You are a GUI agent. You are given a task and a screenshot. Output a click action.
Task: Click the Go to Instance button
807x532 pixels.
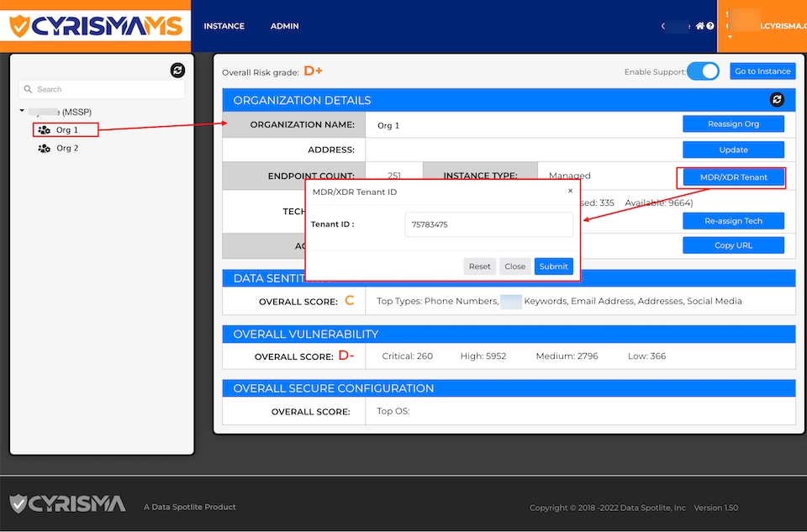pos(762,71)
